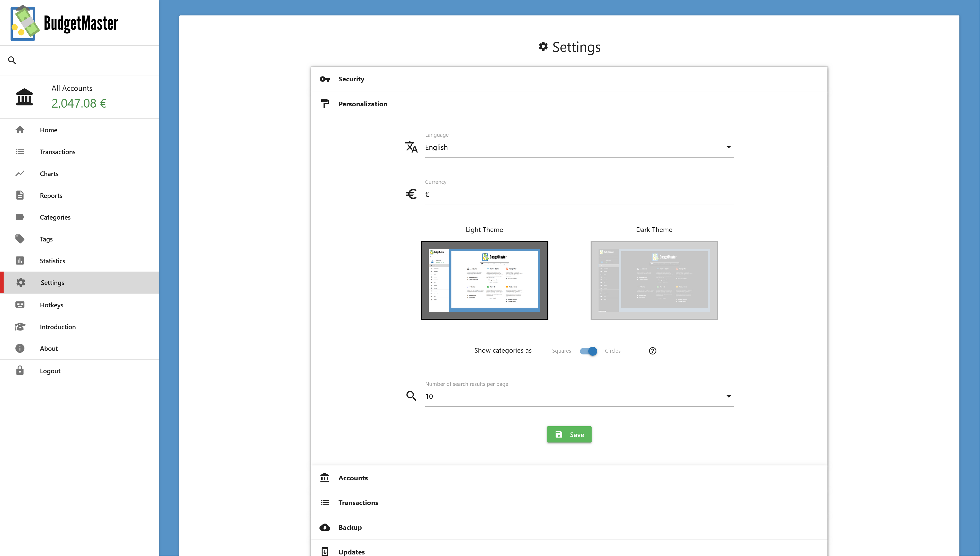Screen dimensions: 980x556
Task: Click the Accounts section bank icon
Action: (x=325, y=478)
